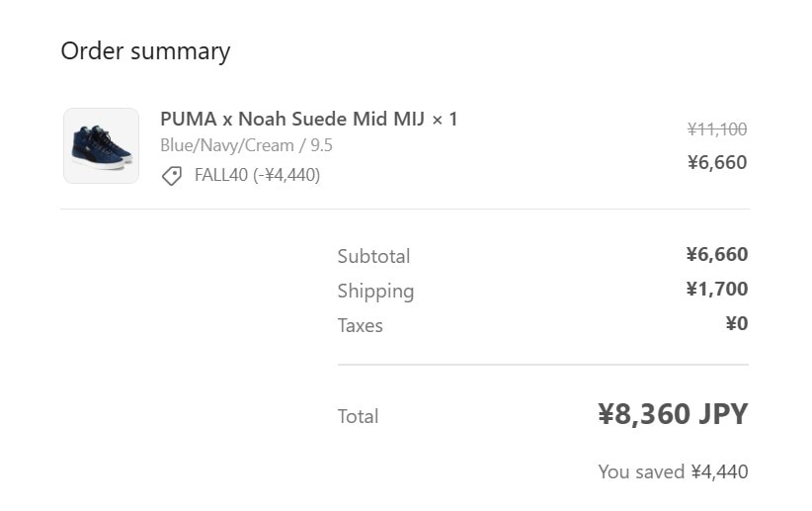Click the ¥6,660 subtotal amount
812x511 pixels.
coord(717,254)
